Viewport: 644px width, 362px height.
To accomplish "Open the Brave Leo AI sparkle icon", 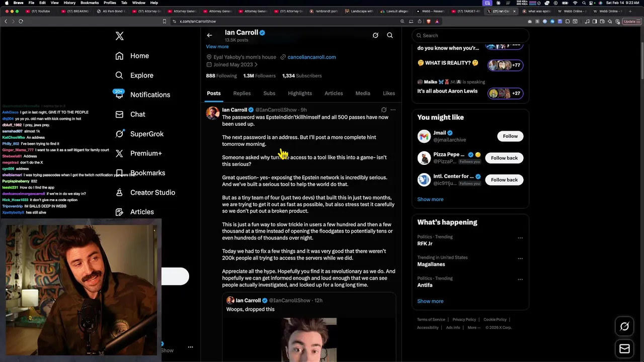I will [x=609, y=21].
